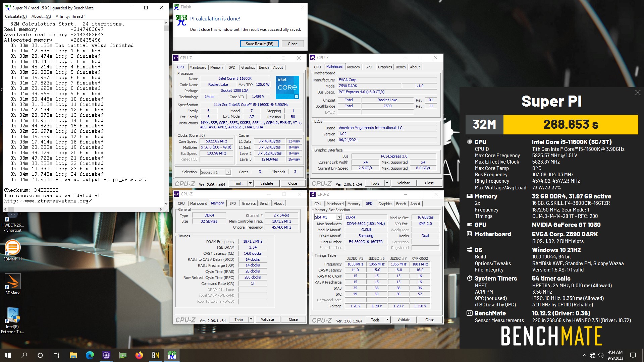Switch to CPU-Z on the taskbar
The width and height of the screenshot is (644, 362).
pos(106,355)
